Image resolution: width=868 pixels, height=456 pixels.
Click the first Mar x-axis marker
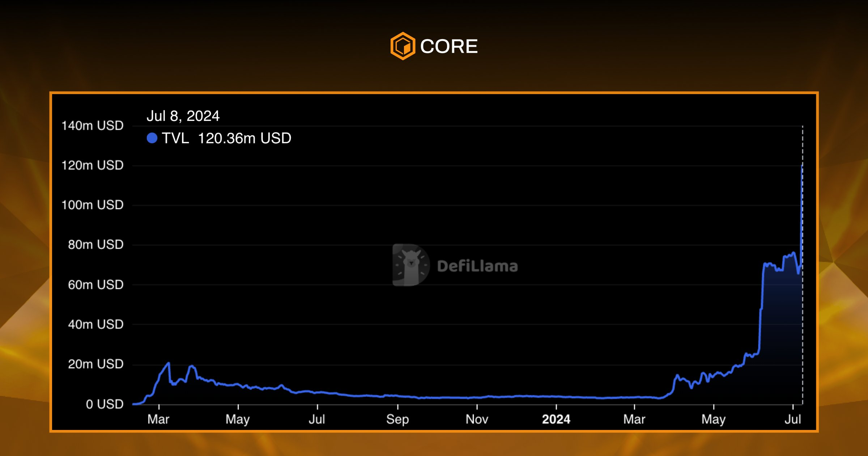coord(158,419)
